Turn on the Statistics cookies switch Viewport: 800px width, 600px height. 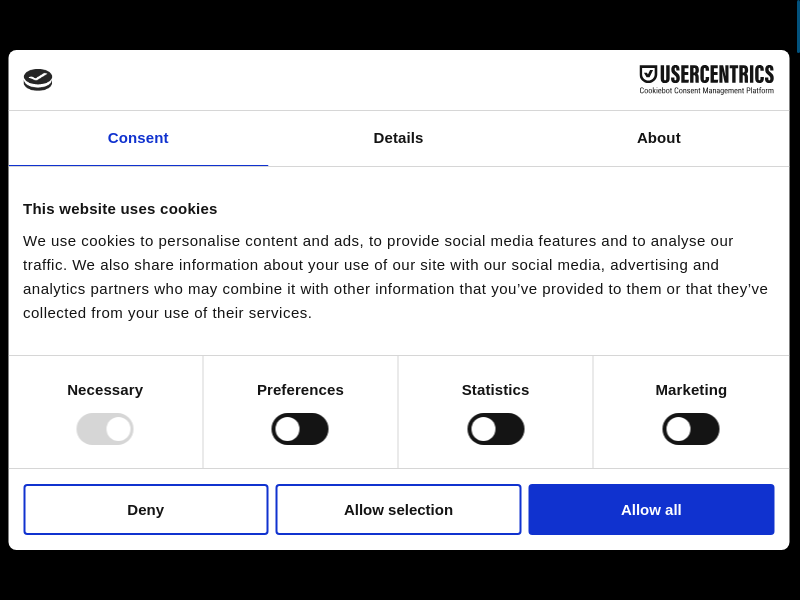(x=495, y=429)
